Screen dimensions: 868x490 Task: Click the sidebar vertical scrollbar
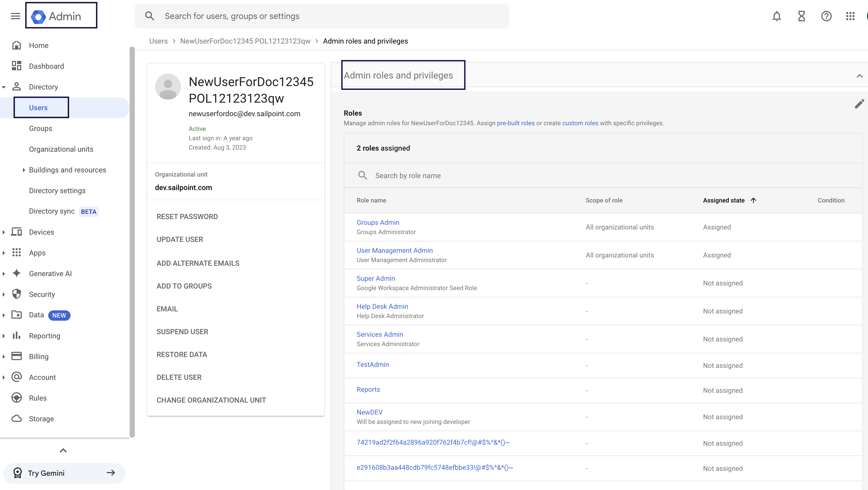pyautogui.click(x=132, y=242)
